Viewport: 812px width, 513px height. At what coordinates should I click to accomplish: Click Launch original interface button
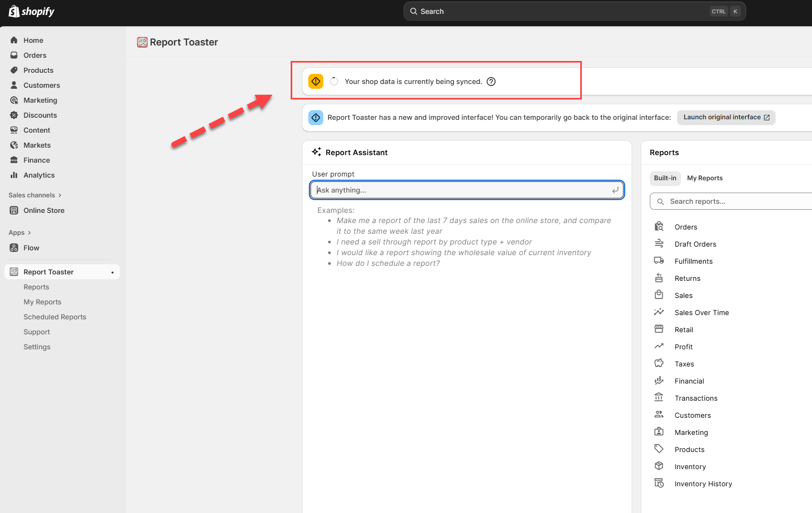pyautogui.click(x=726, y=118)
